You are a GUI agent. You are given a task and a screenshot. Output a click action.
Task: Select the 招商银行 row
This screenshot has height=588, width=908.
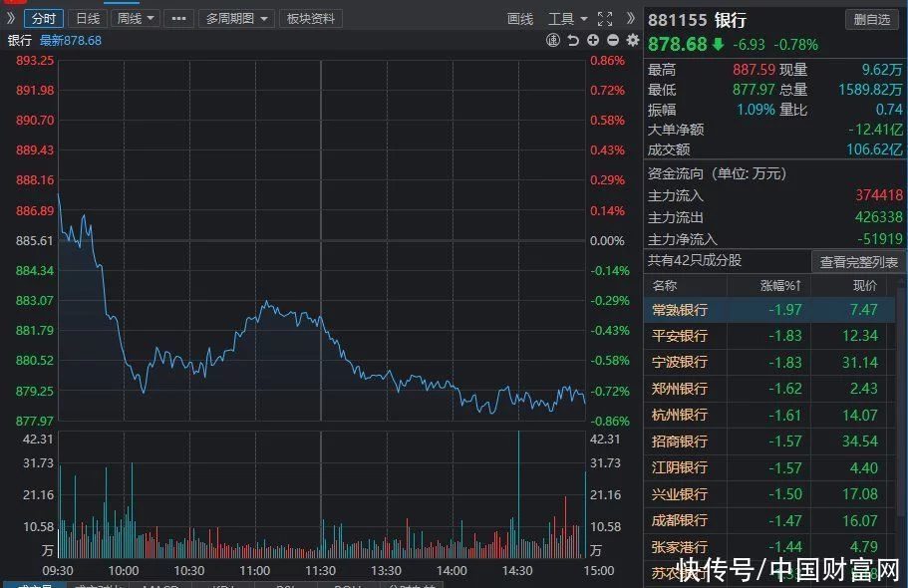coord(769,441)
